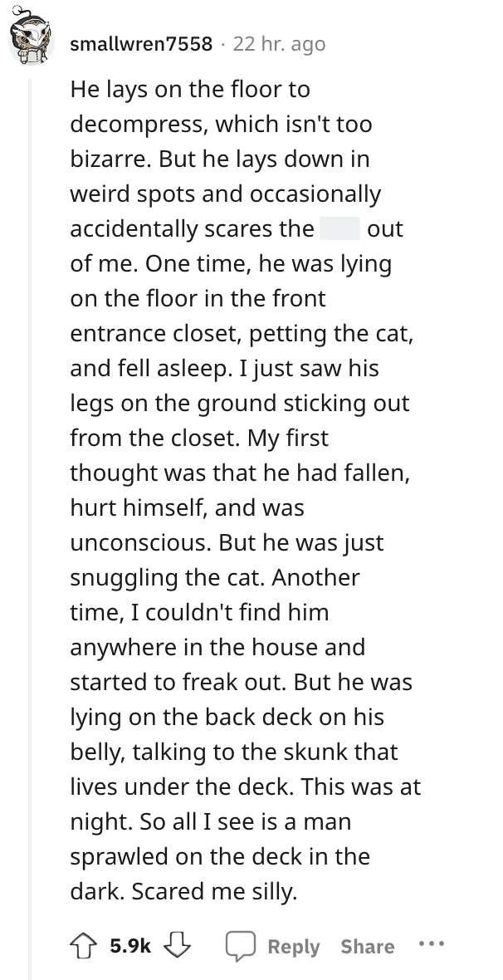This screenshot has width=503, height=980.
Task: Click the line 'entrance closet, petting the cat,'
Action: 242,334
